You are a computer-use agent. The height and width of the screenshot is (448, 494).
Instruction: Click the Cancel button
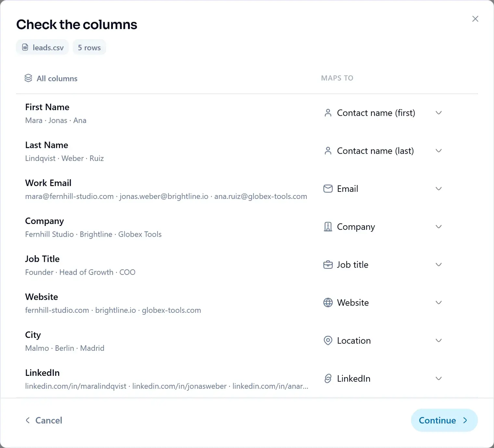point(44,420)
